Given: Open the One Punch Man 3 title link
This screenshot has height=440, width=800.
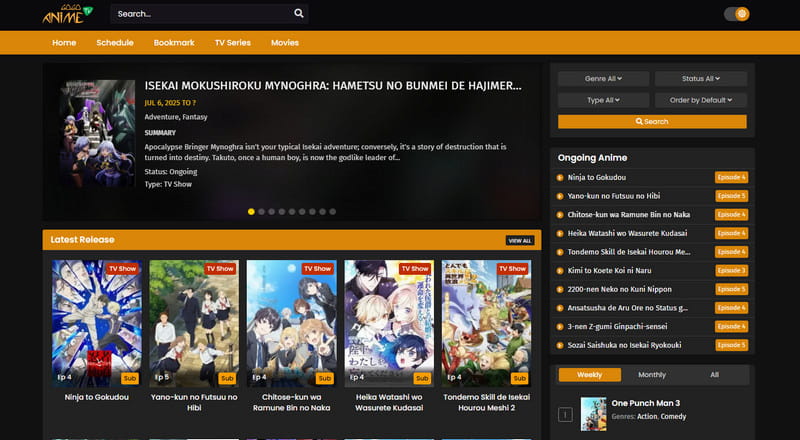Looking at the screenshot, I should pyautogui.click(x=645, y=403).
